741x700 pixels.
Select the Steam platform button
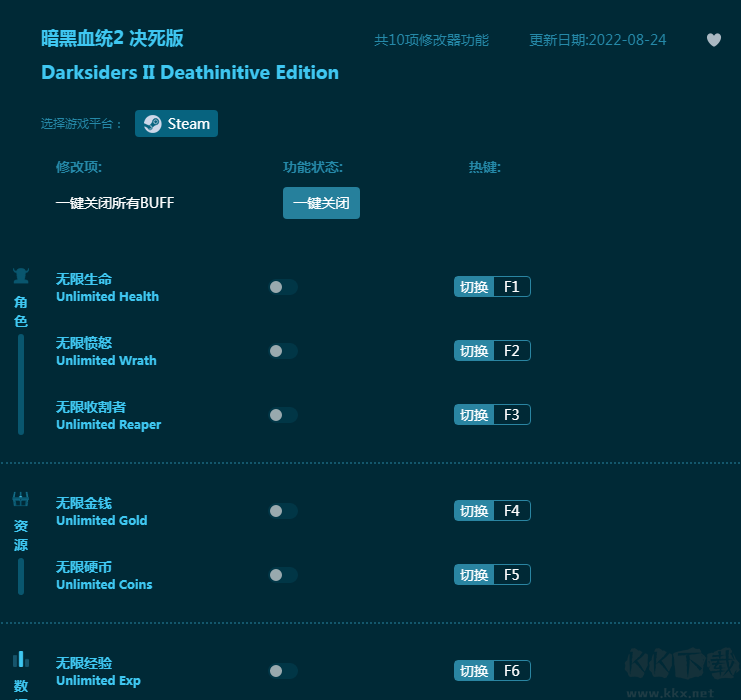pyautogui.click(x=176, y=124)
